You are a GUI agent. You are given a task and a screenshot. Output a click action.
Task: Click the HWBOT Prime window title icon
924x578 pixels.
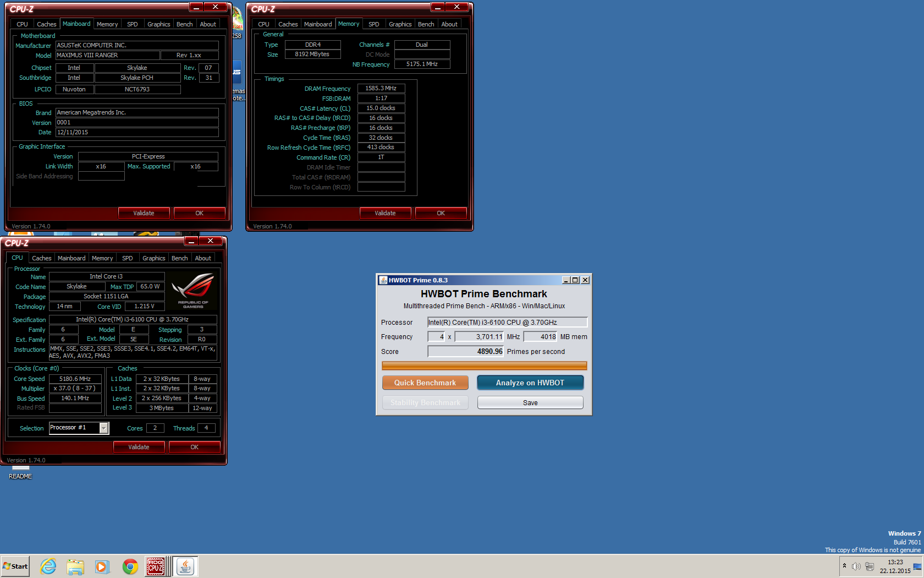(x=383, y=280)
